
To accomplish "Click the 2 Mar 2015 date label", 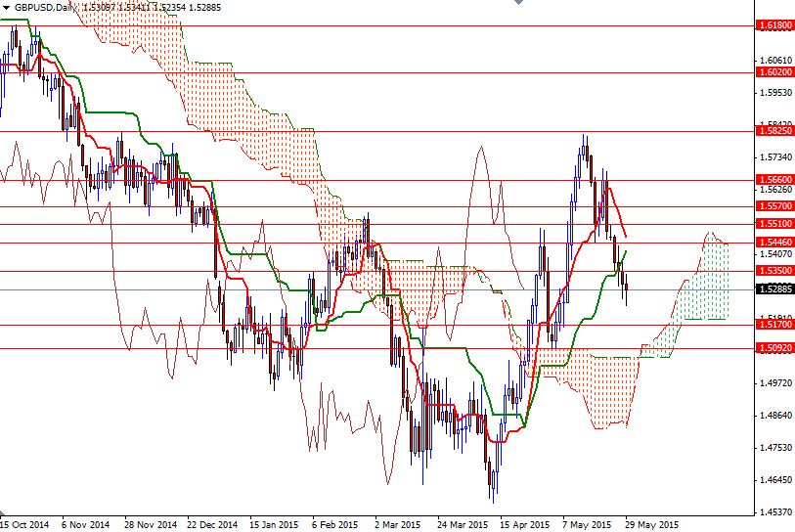I will coord(397,525).
